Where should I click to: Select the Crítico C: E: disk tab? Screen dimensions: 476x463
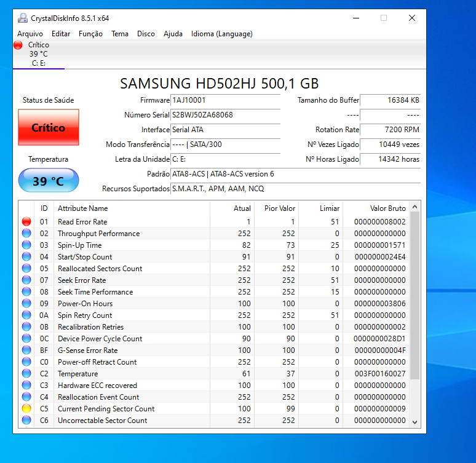coord(39,54)
